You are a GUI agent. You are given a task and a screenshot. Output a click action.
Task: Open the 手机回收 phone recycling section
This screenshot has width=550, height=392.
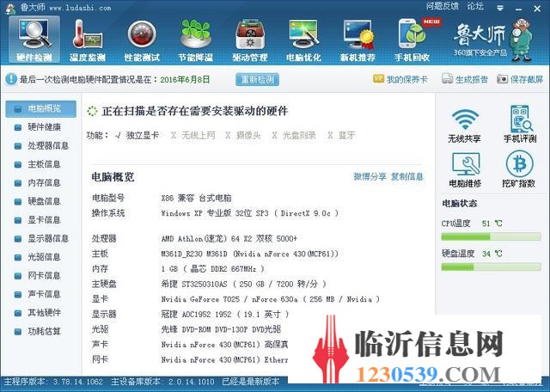412,40
